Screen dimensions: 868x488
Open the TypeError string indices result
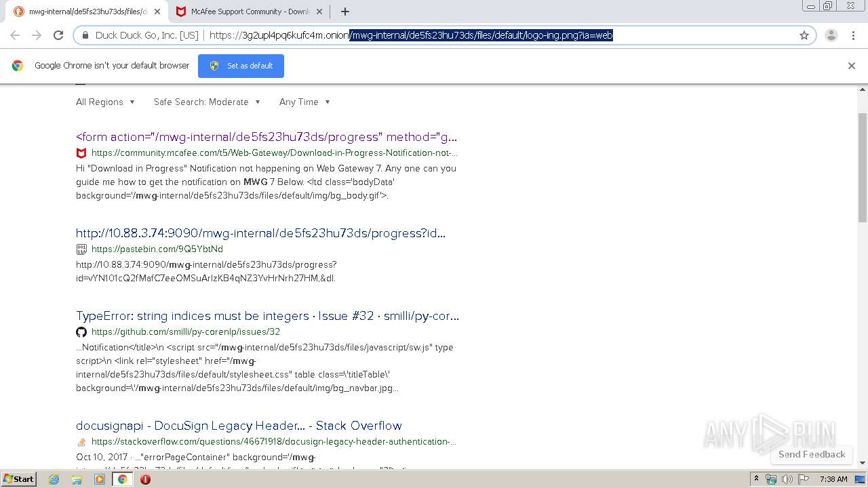coord(267,316)
